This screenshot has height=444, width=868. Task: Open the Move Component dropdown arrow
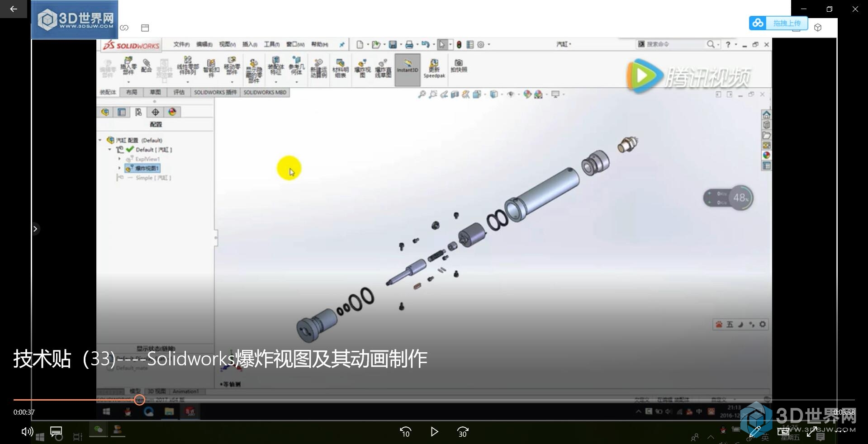click(232, 82)
